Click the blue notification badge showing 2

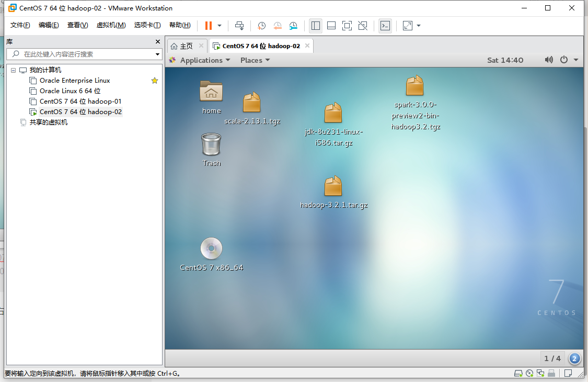tap(574, 358)
